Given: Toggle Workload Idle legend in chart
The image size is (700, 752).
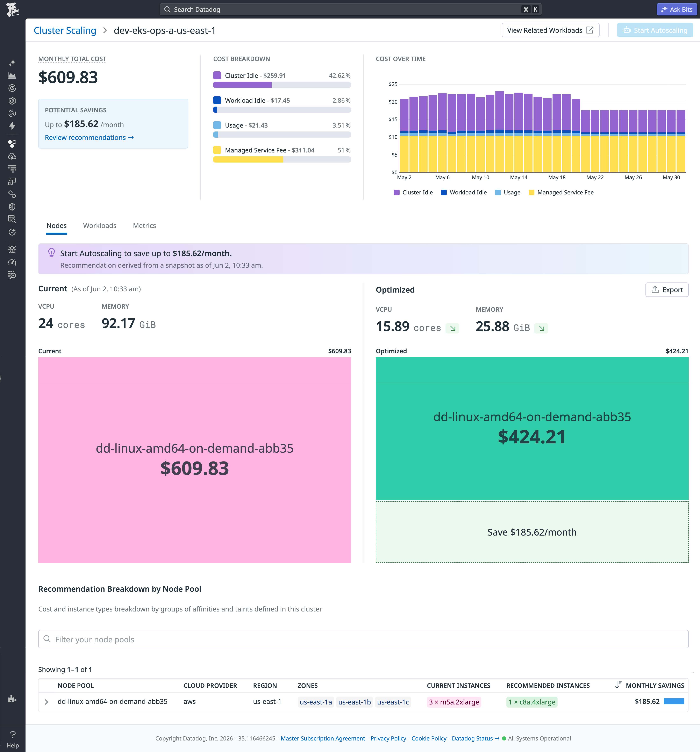Looking at the screenshot, I should [464, 193].
